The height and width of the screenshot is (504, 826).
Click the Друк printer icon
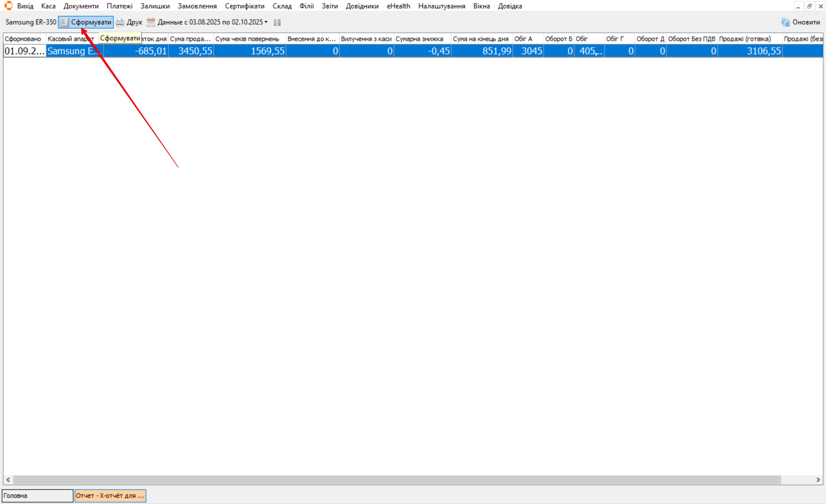click(120, 22)
